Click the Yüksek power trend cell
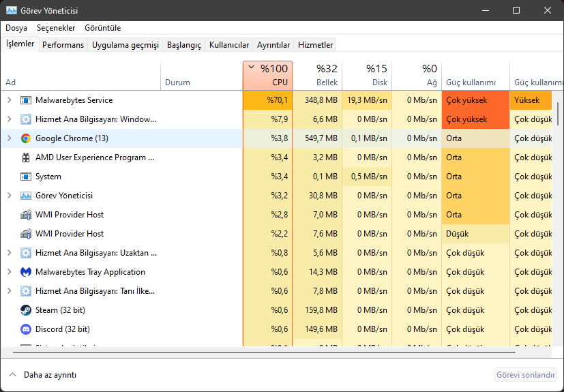 [531, 100]
